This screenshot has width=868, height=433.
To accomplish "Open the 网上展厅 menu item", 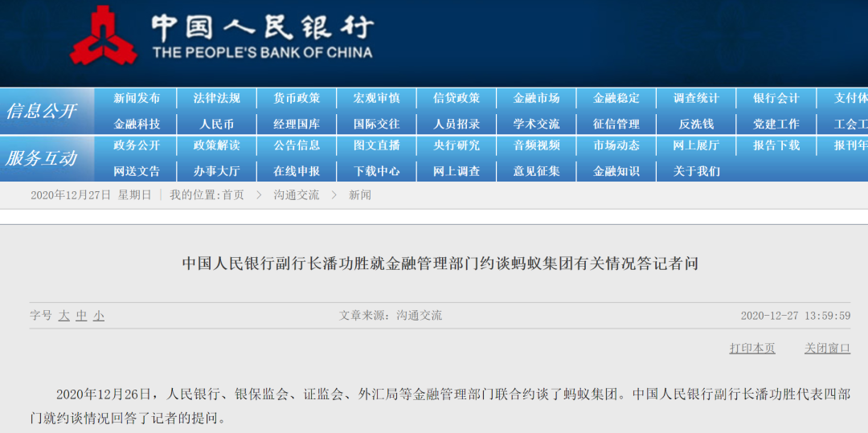I will point(696,145).
